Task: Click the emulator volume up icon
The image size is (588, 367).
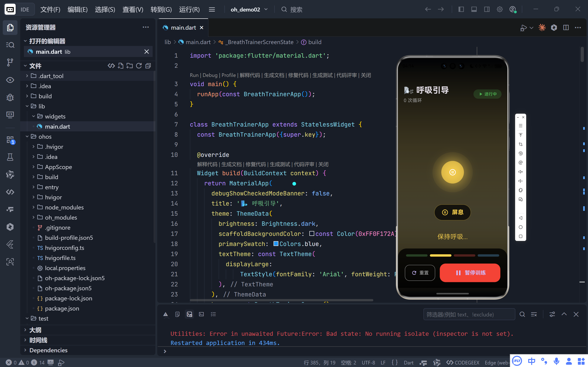Action: pyautogui.click(x=520, y=172)
